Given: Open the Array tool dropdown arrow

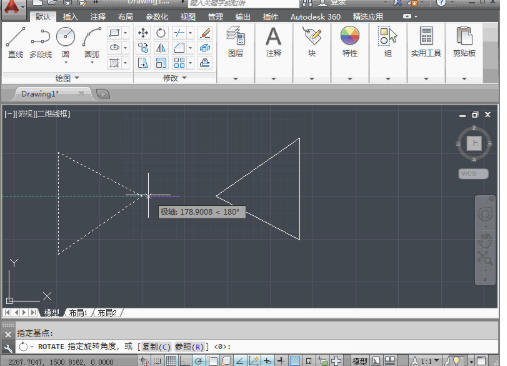Looking at the screenshot, I should point(190,63).
